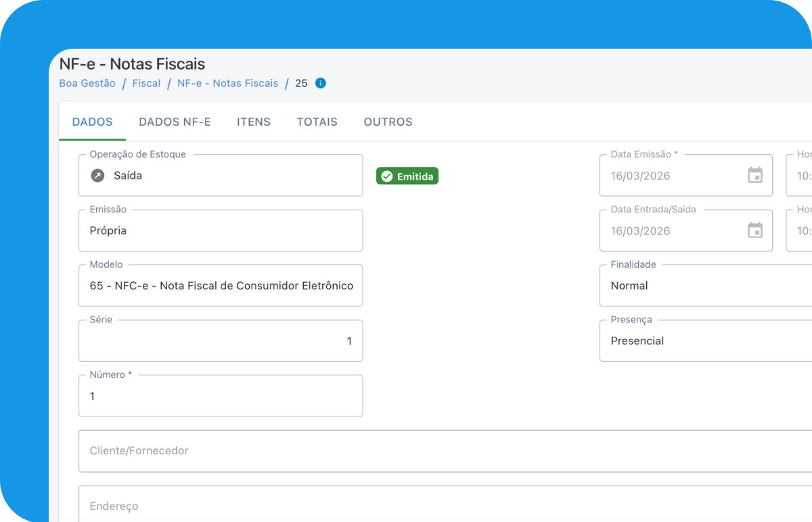The image size is (812, 522).
Task: Click the Emitida status badge
Action: click(407, 176)
